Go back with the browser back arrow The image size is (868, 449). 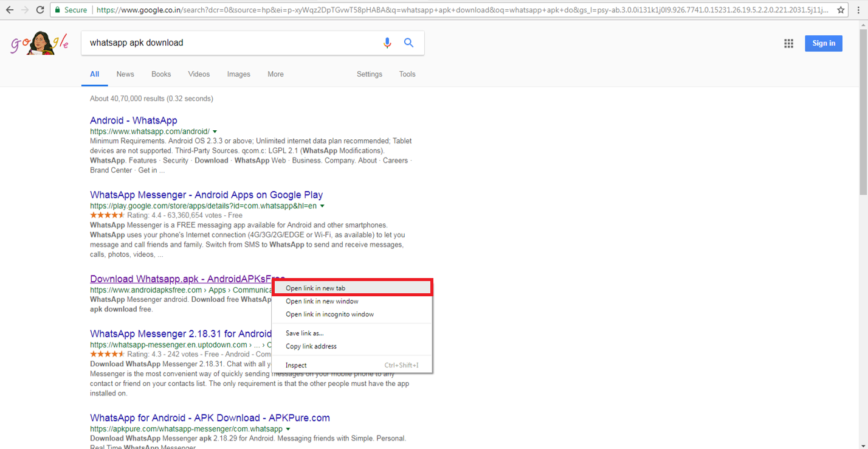click(x=10, y=10)
